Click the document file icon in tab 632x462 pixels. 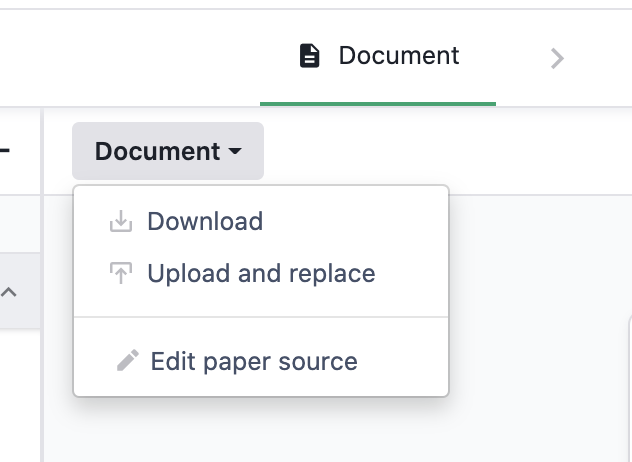(310, 56)
